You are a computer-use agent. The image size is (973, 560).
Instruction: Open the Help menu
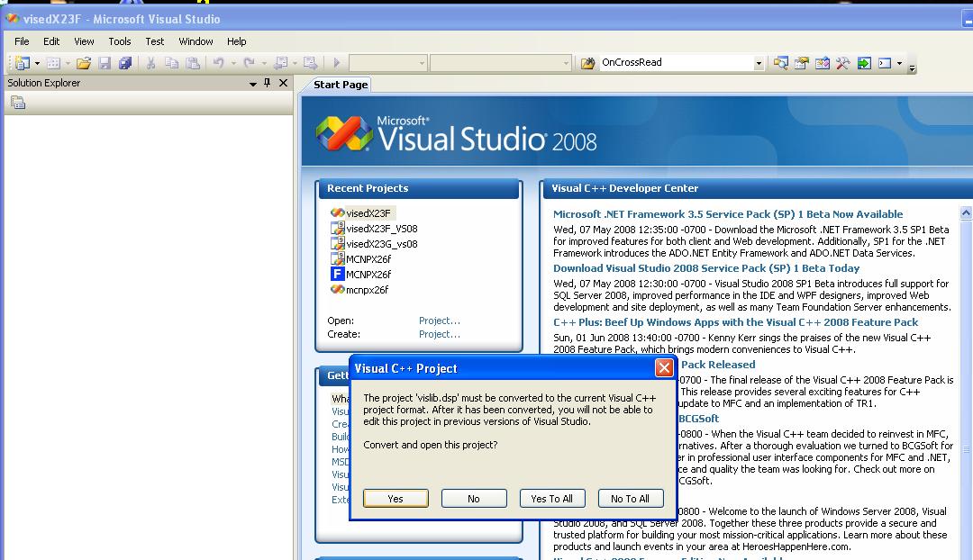236,41
